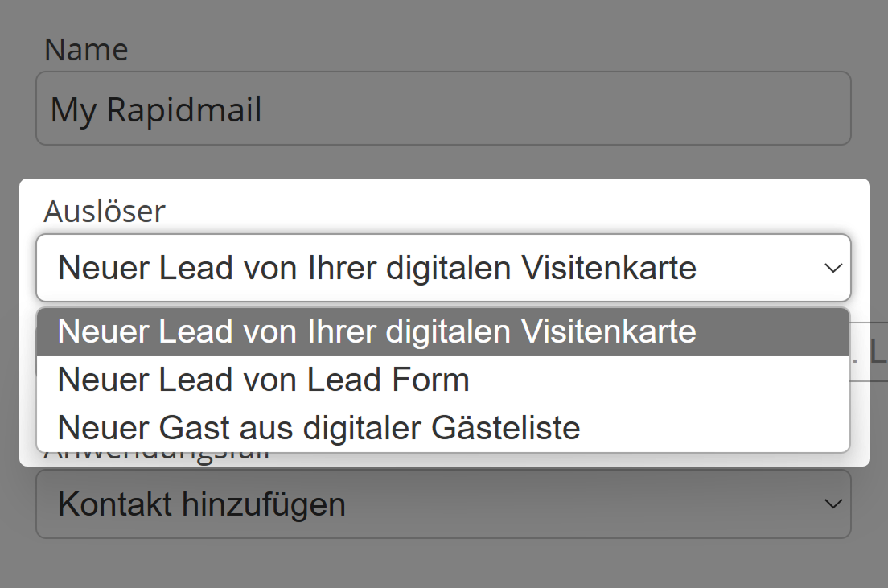Pick 'Neuer Gast aus digitaler Gästeliste' option
888x588 pixels.
(x=317, y=427)
